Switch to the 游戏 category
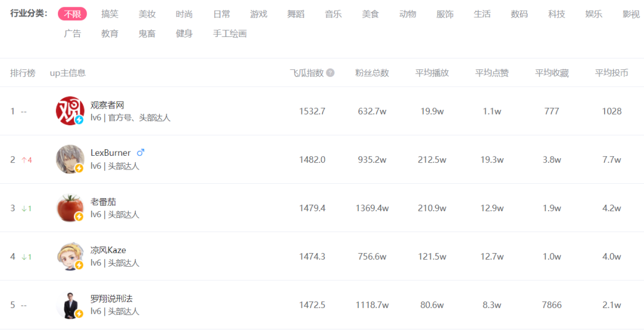The image size is (644, 330). [259, 14]
